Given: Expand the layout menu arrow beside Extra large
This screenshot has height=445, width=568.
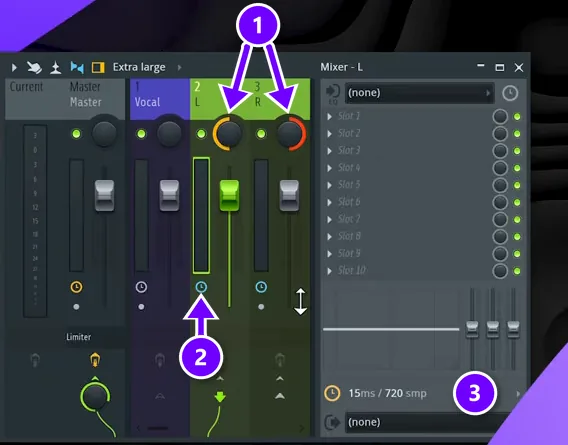Looking at the screenshot, I should 179,67.
